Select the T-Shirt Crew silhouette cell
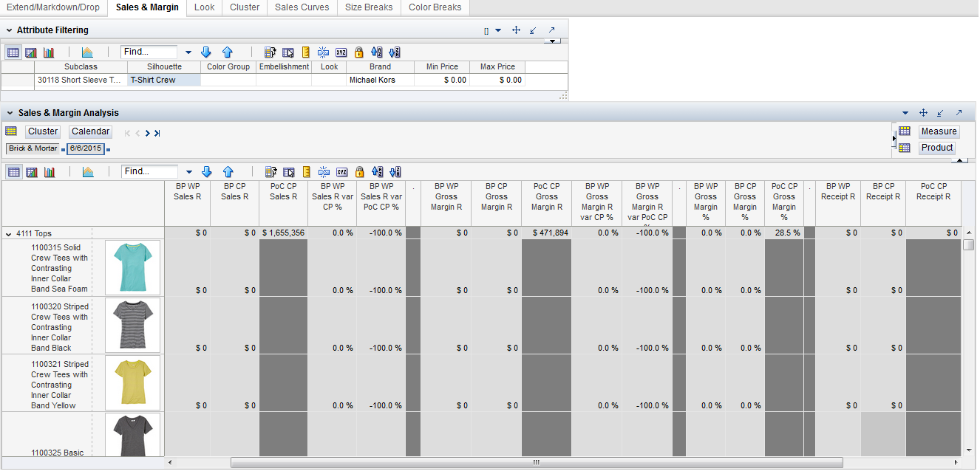Viewport: 980px width, 474px height. coord(164,80)
